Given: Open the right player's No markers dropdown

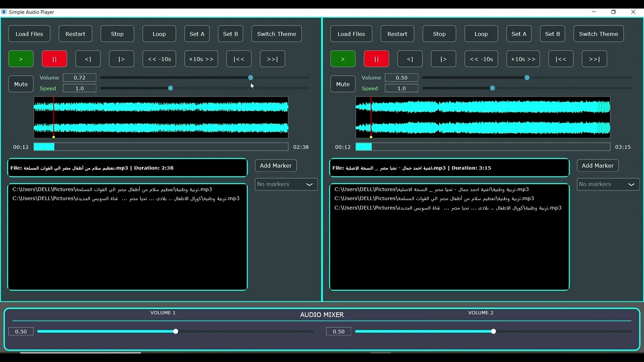Looking at the screenshot, I should click(x=608, y=184).
